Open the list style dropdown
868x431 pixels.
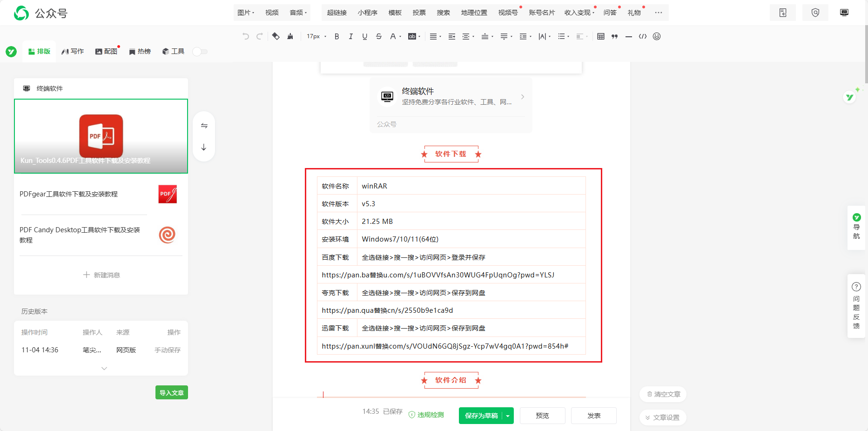(564, 36)
